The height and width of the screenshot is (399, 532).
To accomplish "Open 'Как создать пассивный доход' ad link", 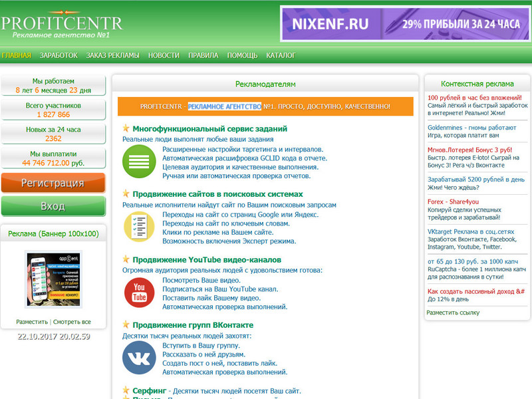I will click(x=475, y=291).
